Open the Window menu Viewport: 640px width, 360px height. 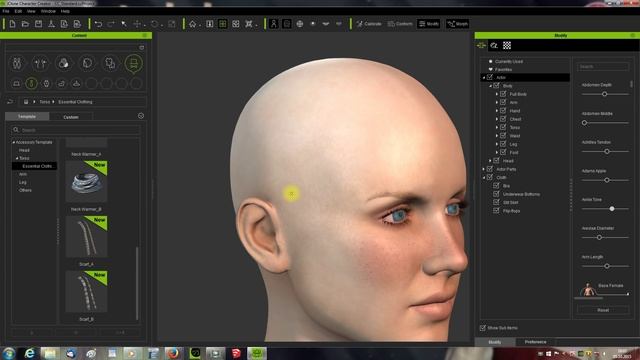[x=48, y=11]
